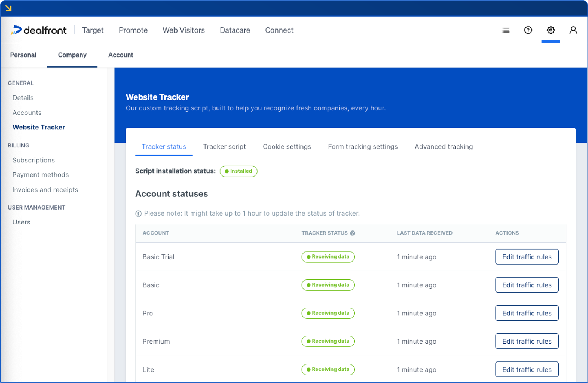This screenshot has width=588, height=383.
Task: Click the info icon next to the update note
Action: pos(139,213)
